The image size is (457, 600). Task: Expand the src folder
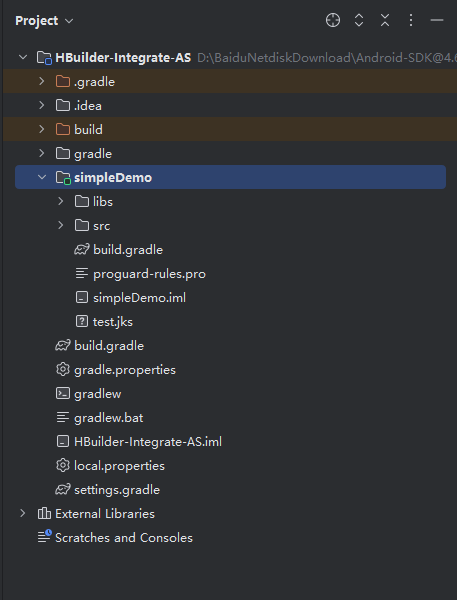[60, 225]
